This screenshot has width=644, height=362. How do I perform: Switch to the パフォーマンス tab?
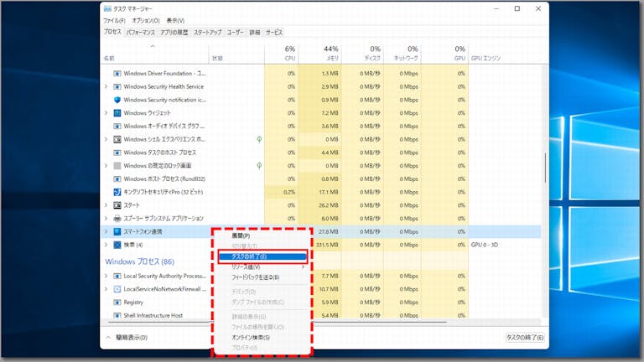pyautogui.click(x=141, y=32)
